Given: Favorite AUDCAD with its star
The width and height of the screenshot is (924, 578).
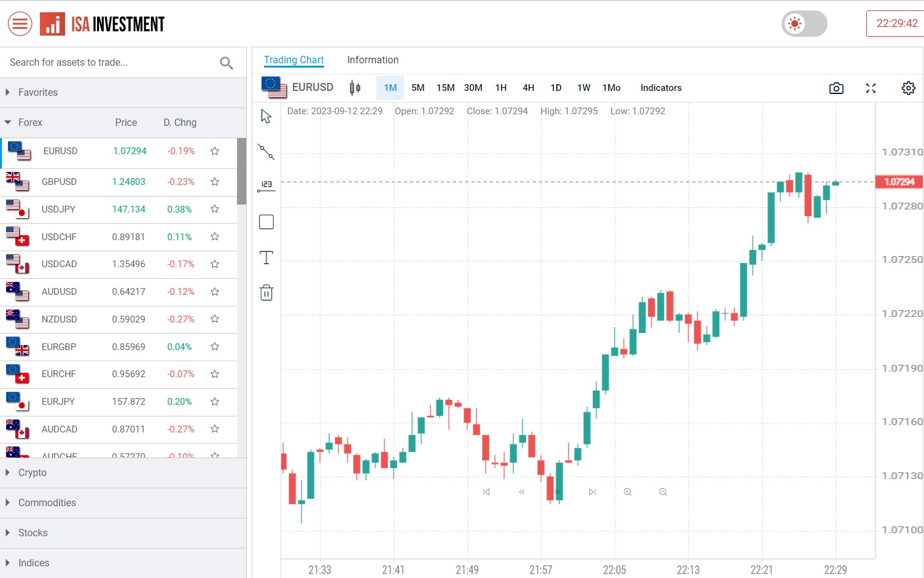Looking at the screenshot, I should [x=215, y=429].
